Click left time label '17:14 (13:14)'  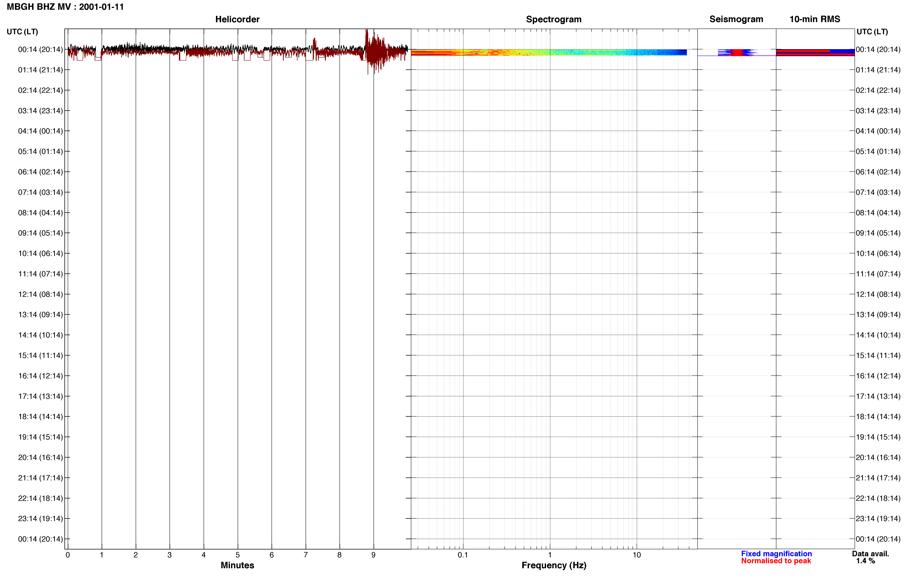point(40,396)
